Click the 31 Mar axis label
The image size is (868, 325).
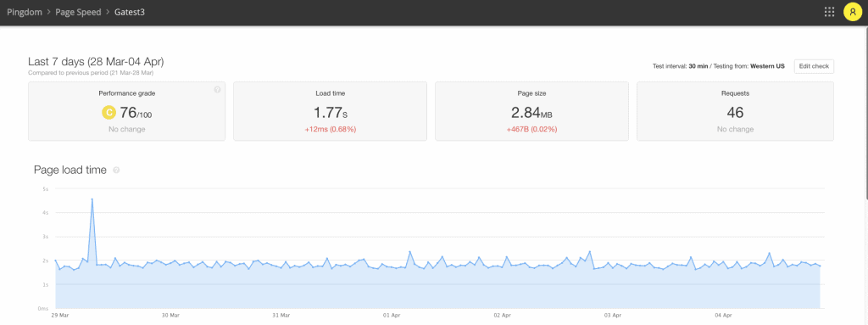[281, 315]
